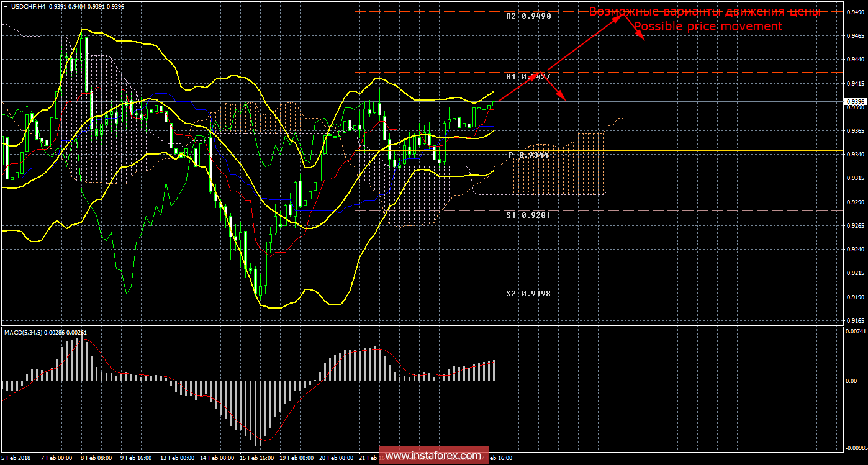Click the -0.00985 MACD scale value
The image size is (868, 465).
click(854, 447)
